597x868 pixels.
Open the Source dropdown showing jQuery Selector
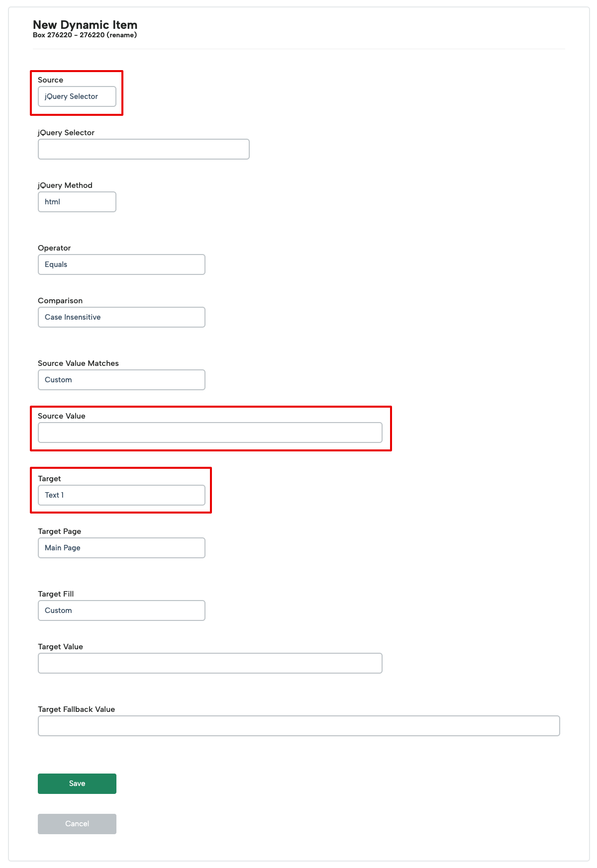point(77,96)
